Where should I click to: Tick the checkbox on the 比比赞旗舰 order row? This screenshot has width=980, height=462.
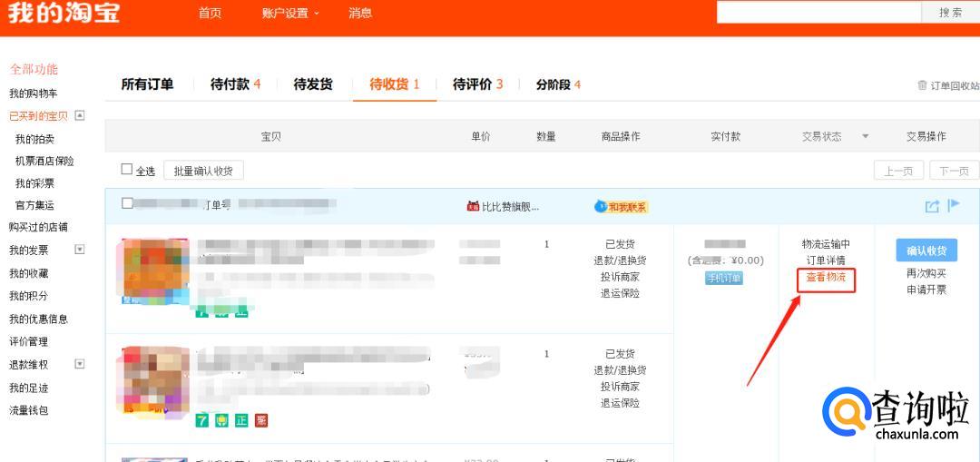(x=128, y=203)
